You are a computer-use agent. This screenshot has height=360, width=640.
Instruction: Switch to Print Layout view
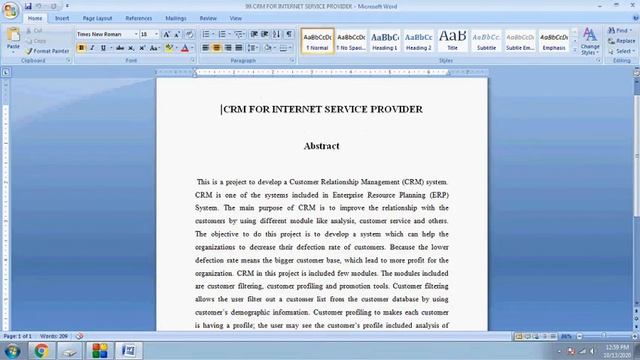[x=519, y=337]
